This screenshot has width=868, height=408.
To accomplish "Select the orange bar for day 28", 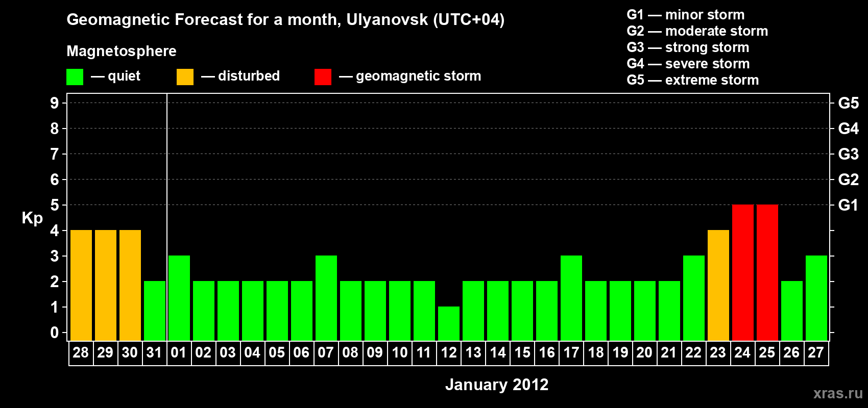I will tap(81, 285).
